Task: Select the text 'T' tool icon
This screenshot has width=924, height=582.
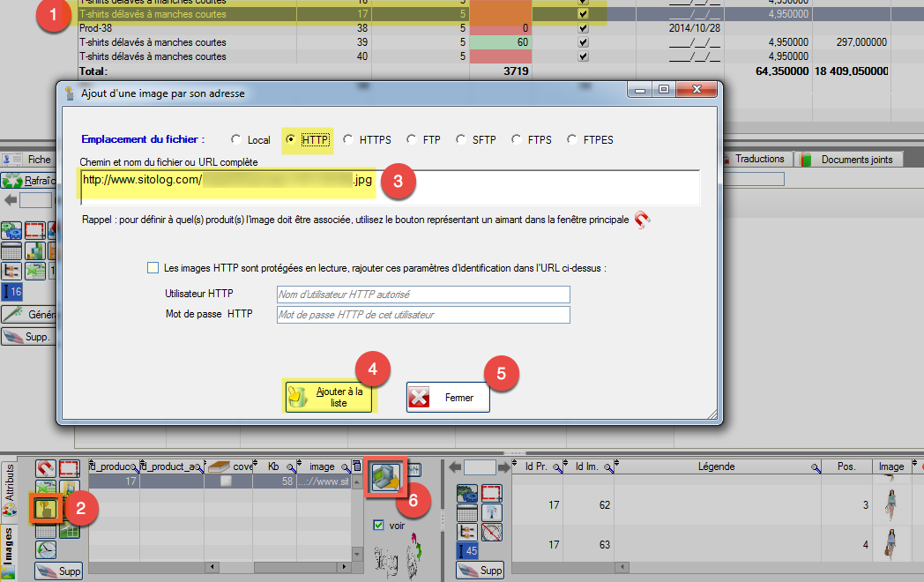Action: pos(491,511)
